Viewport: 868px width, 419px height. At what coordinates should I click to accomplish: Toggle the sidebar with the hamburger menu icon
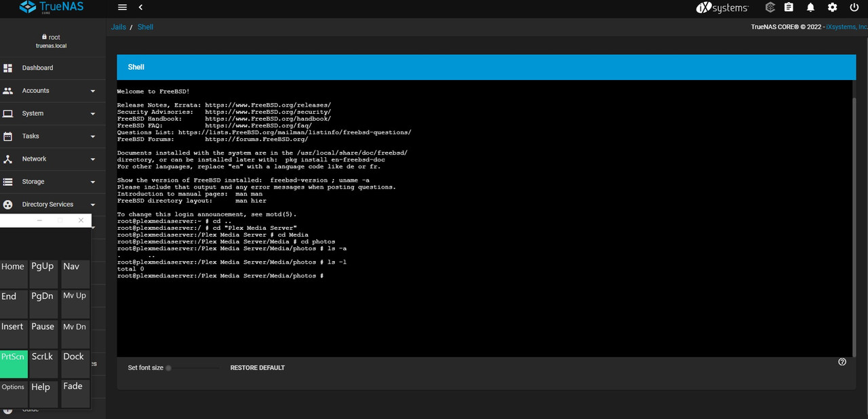pyautogui.click(x=122, y=7)
